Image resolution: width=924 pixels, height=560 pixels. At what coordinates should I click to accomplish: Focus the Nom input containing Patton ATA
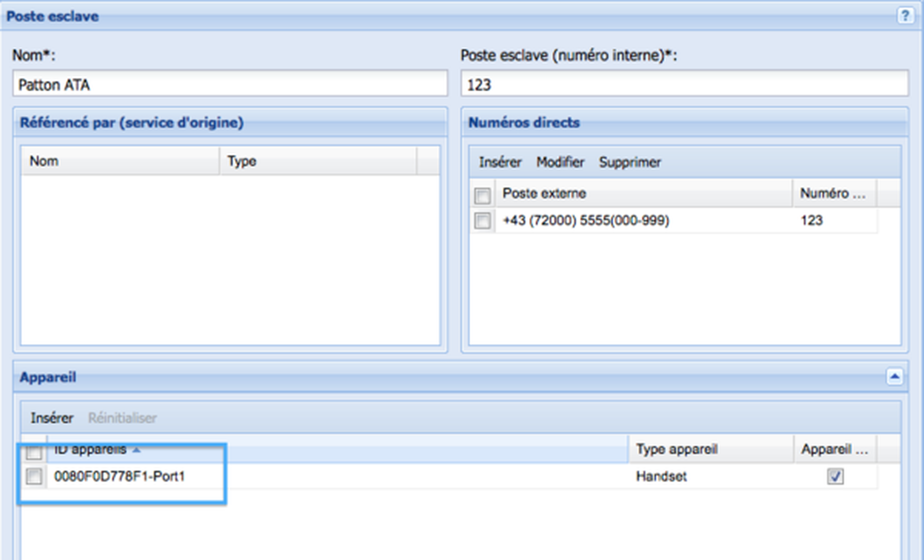230,84
